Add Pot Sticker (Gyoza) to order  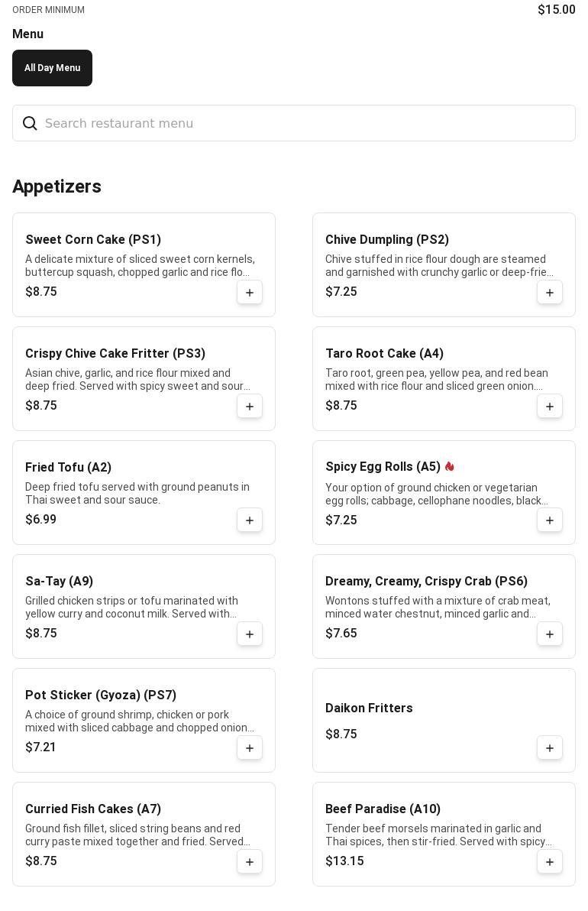250,747
